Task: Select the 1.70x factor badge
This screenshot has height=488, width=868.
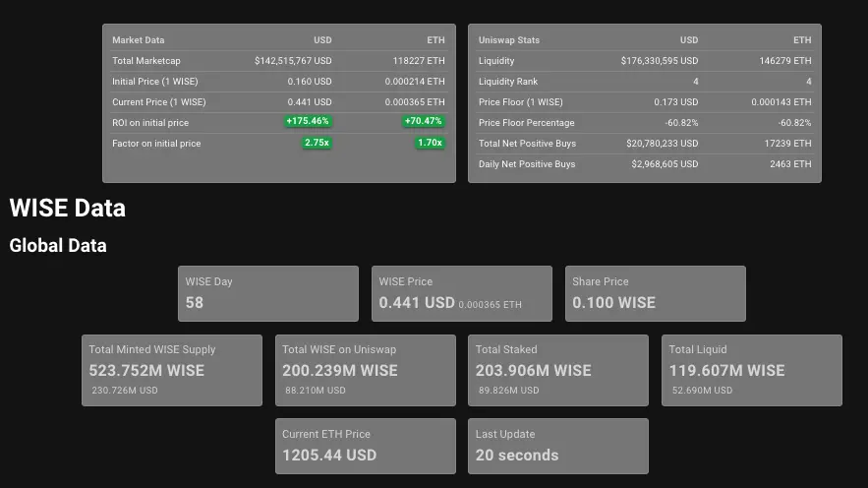Action: coord(430,143)
